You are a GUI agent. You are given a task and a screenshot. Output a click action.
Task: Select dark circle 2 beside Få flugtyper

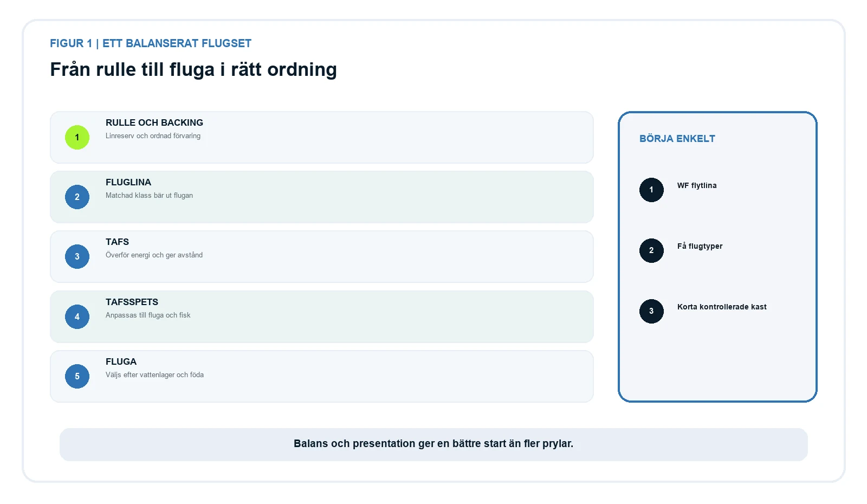click(x=651, y=250)
